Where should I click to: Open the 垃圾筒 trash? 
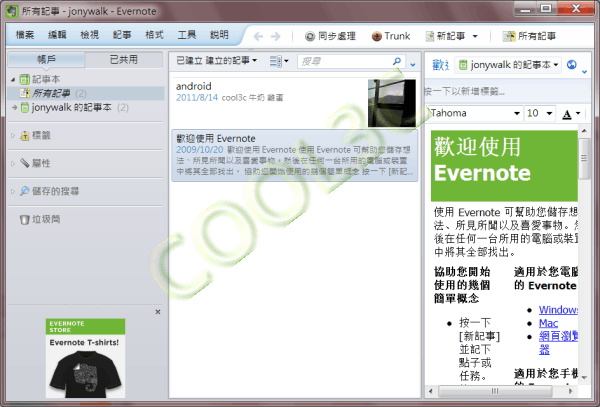[x=41, y=219]
